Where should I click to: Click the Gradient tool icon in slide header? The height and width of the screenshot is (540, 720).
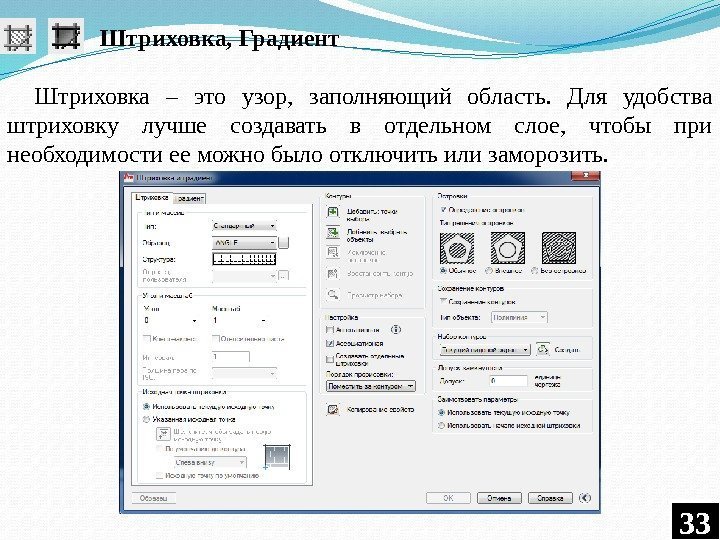(66, 35)
